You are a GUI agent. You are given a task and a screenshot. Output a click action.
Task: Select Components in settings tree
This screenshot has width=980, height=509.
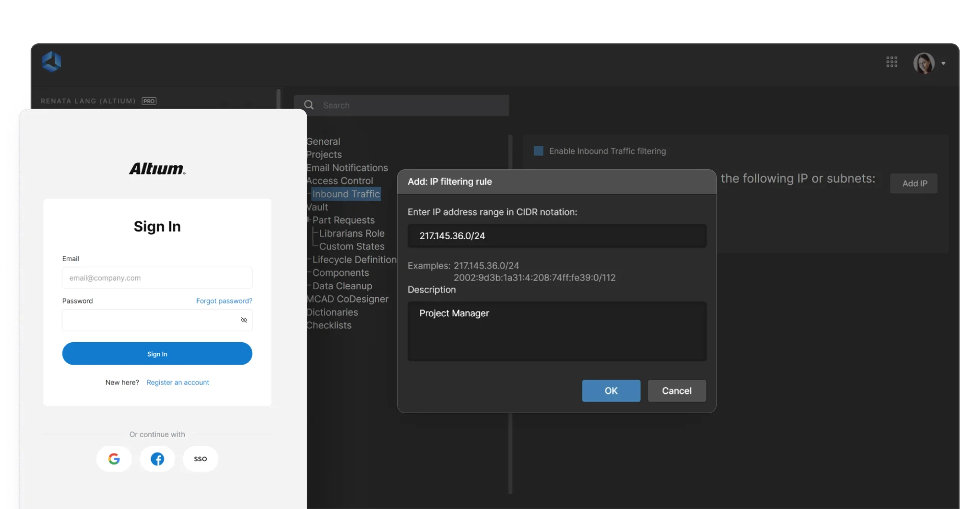[340, 273]
